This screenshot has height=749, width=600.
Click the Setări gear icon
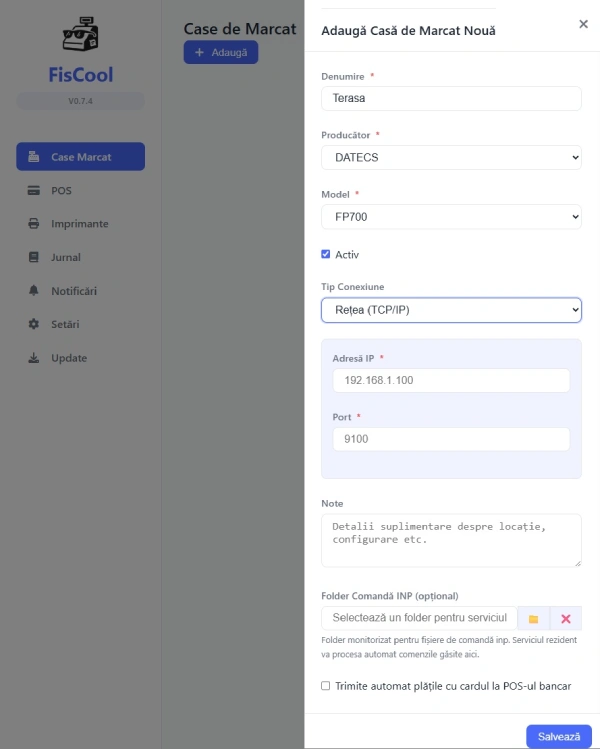point(33,324)
